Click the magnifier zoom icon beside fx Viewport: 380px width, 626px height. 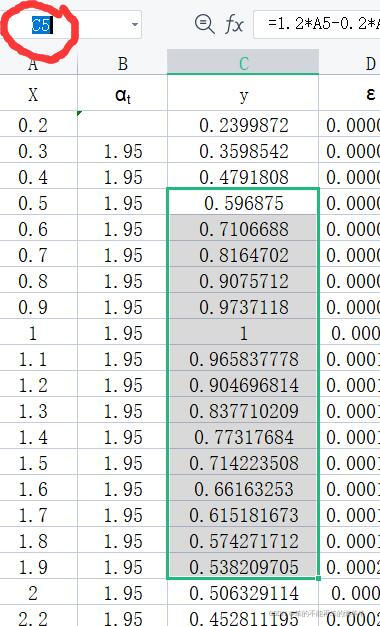[x=204, y=24]
